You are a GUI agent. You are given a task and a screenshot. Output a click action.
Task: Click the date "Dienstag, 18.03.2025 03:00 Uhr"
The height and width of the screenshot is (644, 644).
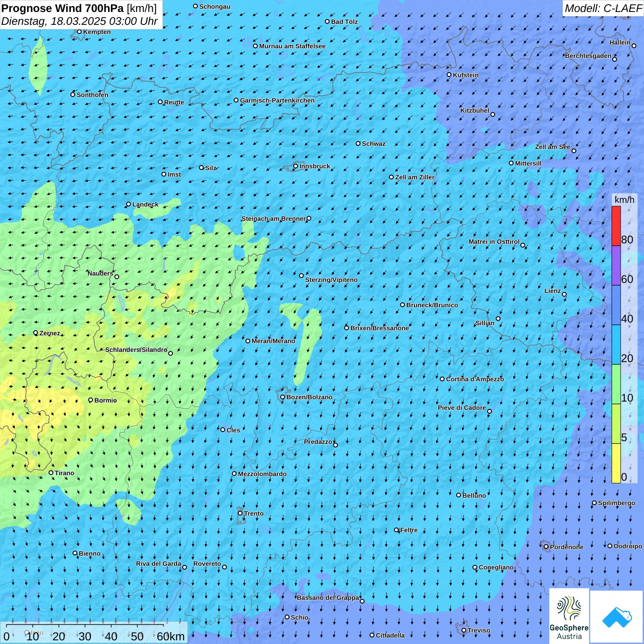pos(79,21)
